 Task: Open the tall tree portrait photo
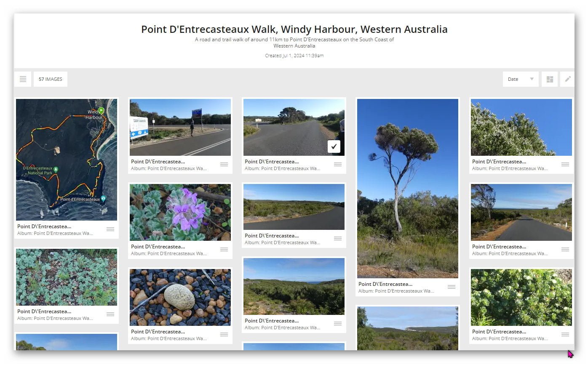coord(408,188)
